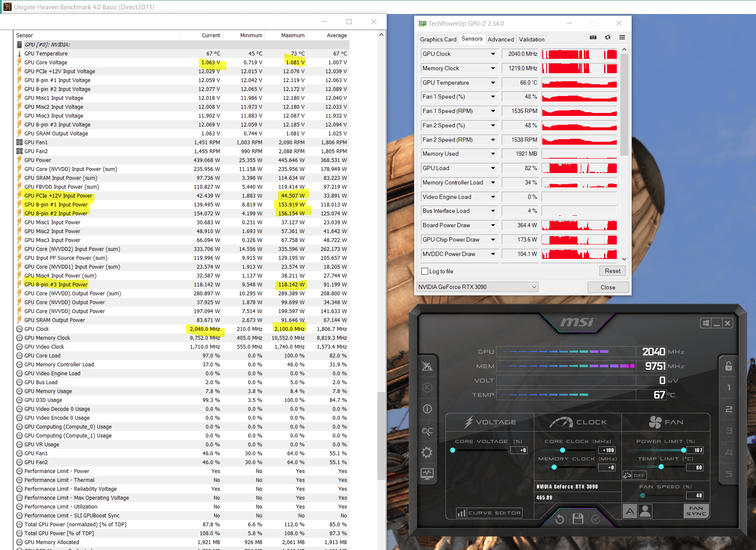This screenshot has width=756, height=550.
Task: Open the GPU Load sensor dropdown in GPU-Z
Action: (x=493, y=168)
